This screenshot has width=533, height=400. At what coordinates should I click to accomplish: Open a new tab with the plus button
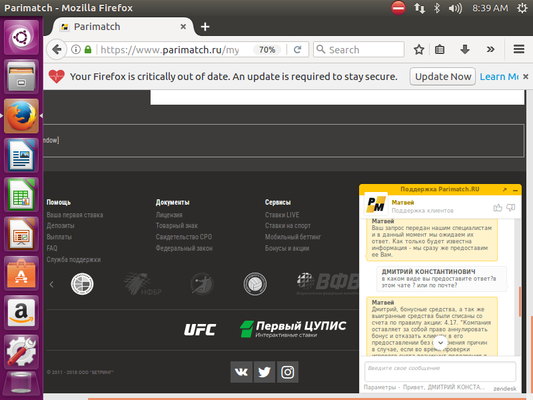coord(205,27)
